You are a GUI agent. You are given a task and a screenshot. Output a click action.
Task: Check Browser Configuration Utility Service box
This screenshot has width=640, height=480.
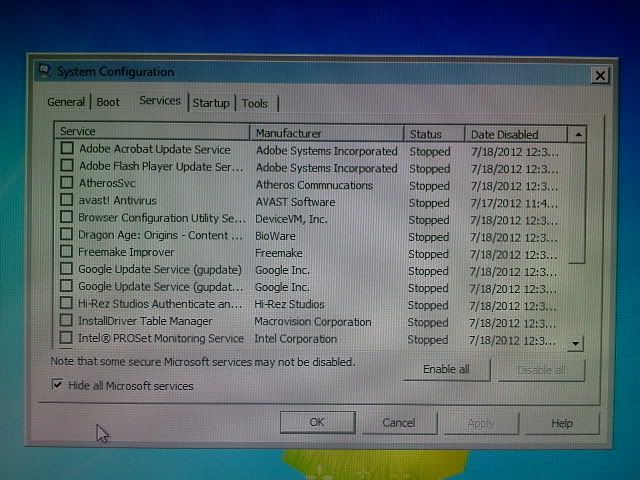click(67, 217)
